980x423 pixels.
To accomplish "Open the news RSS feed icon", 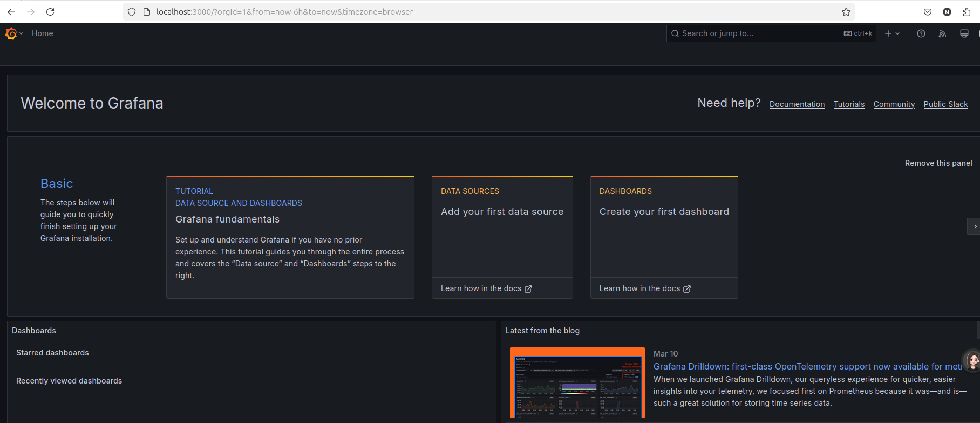I will (x=943, y=33).
